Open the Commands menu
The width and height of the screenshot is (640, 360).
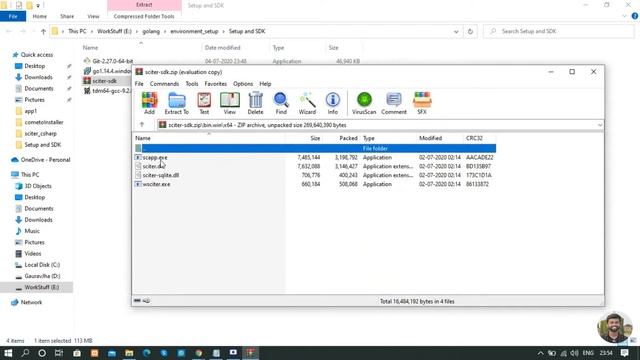pyautogui.click(x=164, y=84)
